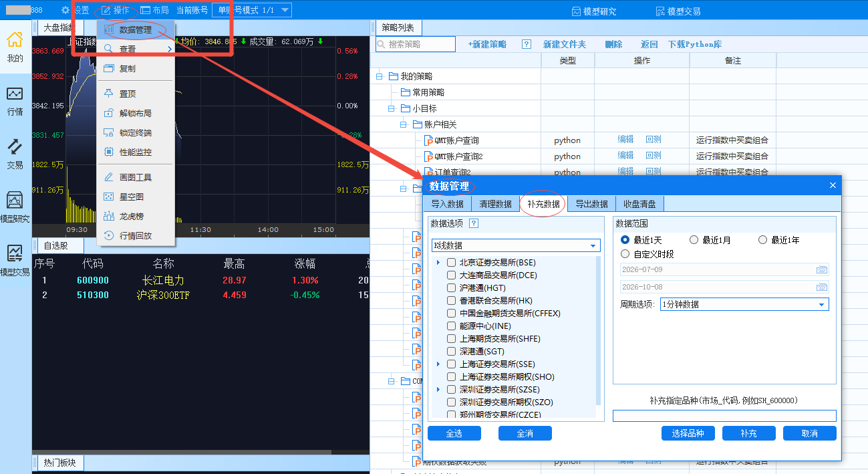The width and height of the screenshot is (868, 474).
Task: Click the 搜索策略 search field
Action: click(416, 44)
